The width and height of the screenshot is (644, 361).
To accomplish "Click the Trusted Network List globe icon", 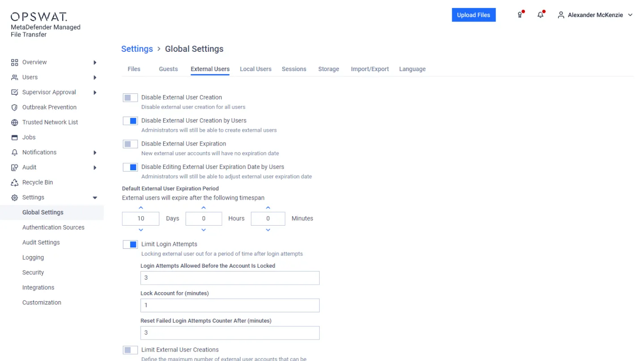I will (14, 122).
